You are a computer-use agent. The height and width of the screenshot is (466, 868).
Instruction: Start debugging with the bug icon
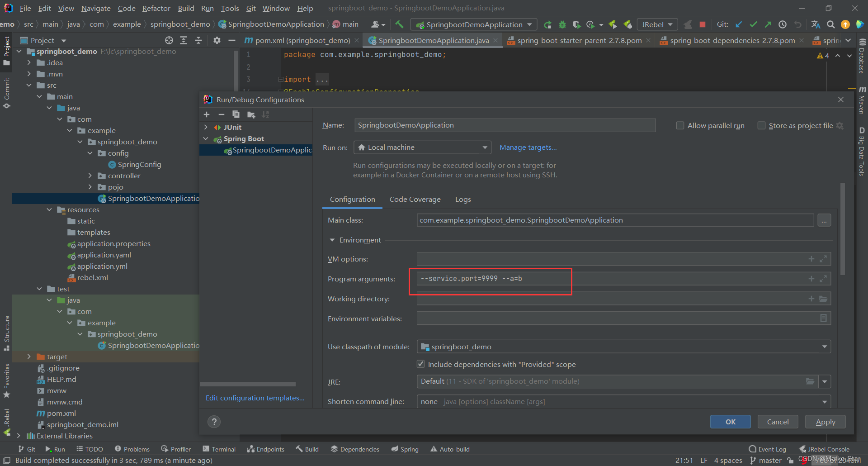tap(562, 24)
